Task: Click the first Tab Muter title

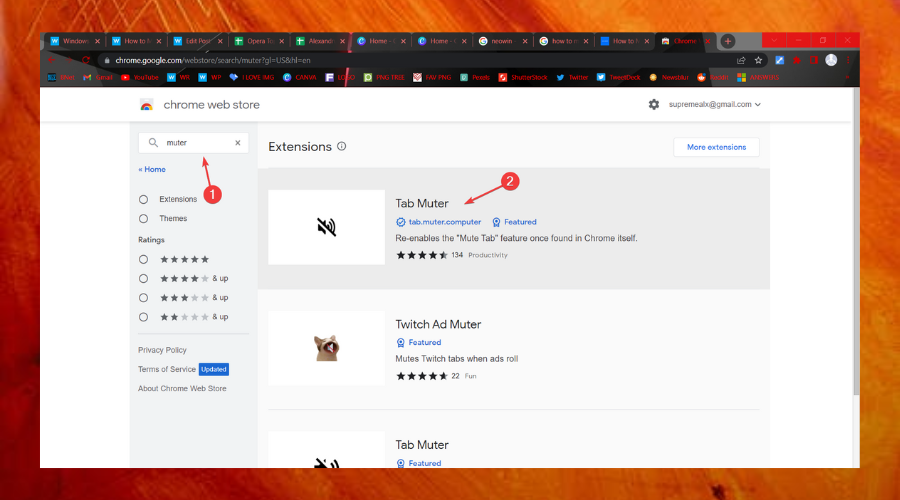Action: pyautogui.click(x=422, y=203)
